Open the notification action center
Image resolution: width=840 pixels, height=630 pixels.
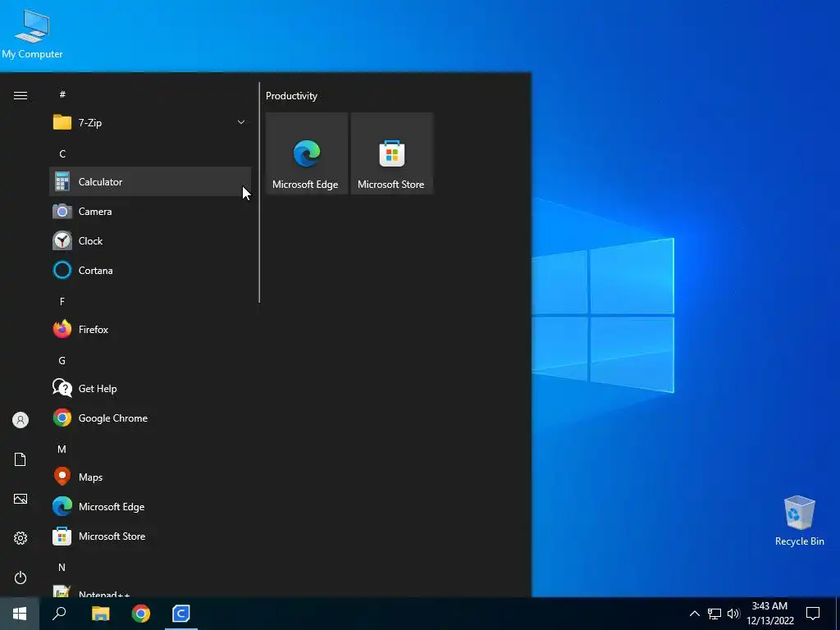[x=813, y=614]
